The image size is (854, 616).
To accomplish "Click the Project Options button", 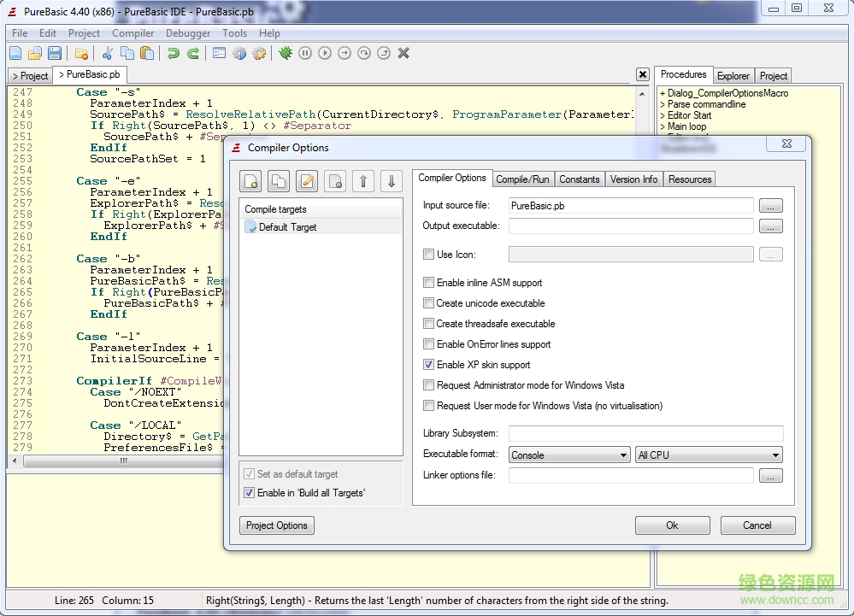I will tap(276, 525).
